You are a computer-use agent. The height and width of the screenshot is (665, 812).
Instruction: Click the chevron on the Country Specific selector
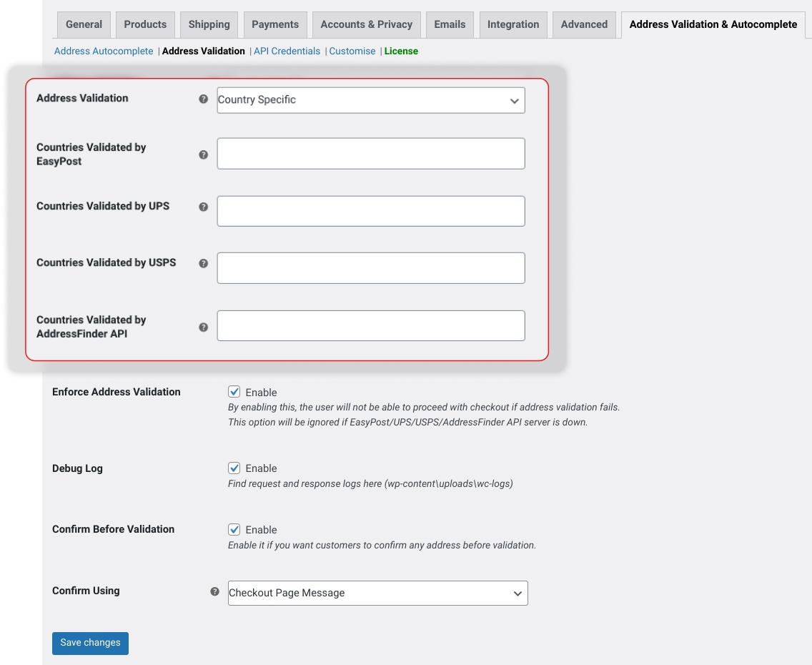click(515, 100)
